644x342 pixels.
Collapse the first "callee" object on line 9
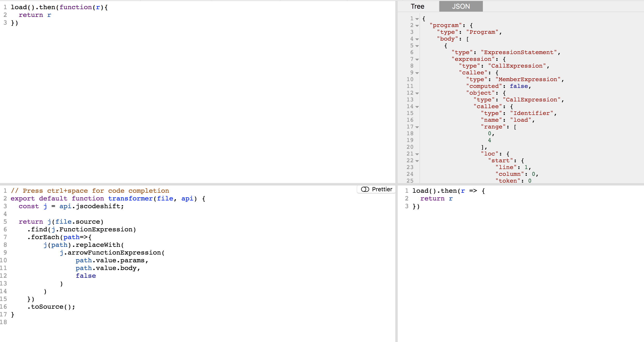click(417, 73)
